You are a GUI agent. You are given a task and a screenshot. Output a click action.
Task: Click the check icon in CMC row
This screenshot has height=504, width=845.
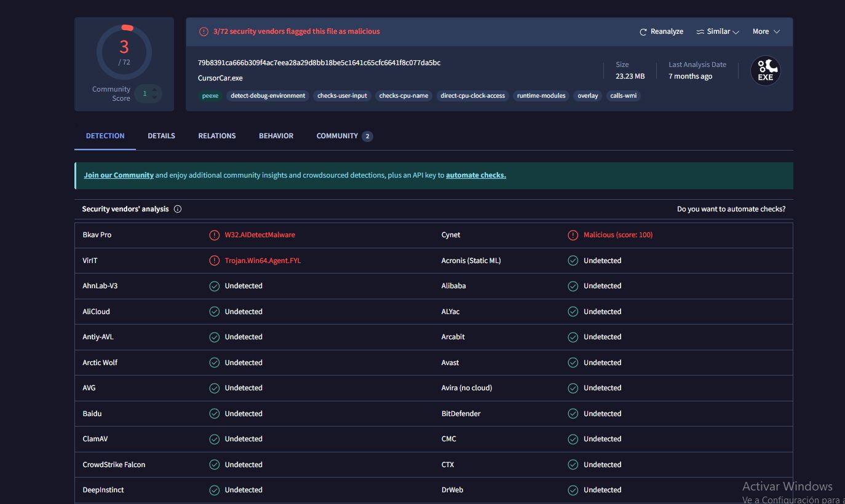(573, 439)
